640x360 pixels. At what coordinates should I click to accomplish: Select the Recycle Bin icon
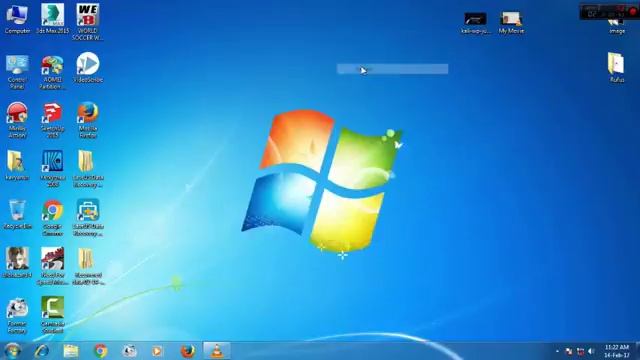coord(17,214)
